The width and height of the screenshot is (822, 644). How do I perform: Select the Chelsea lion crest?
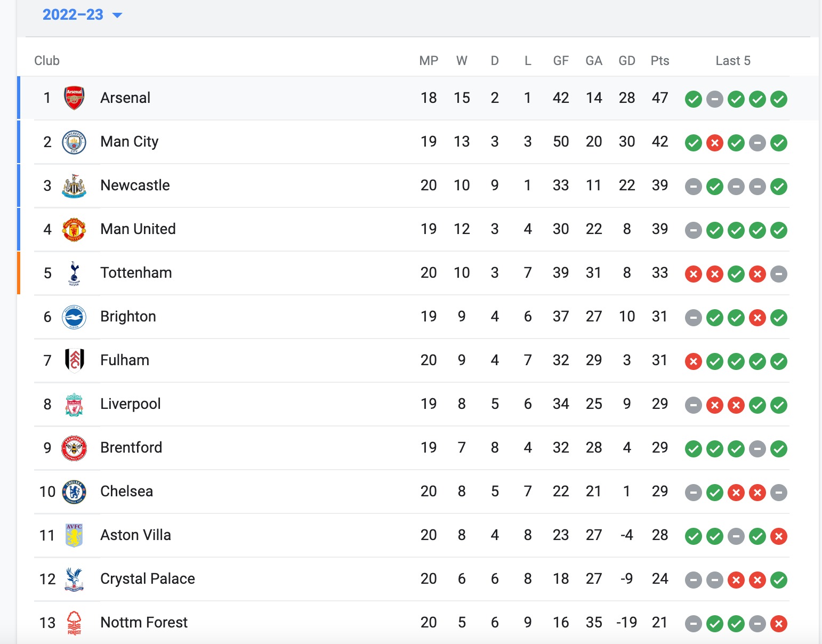[x=74, y=492]
